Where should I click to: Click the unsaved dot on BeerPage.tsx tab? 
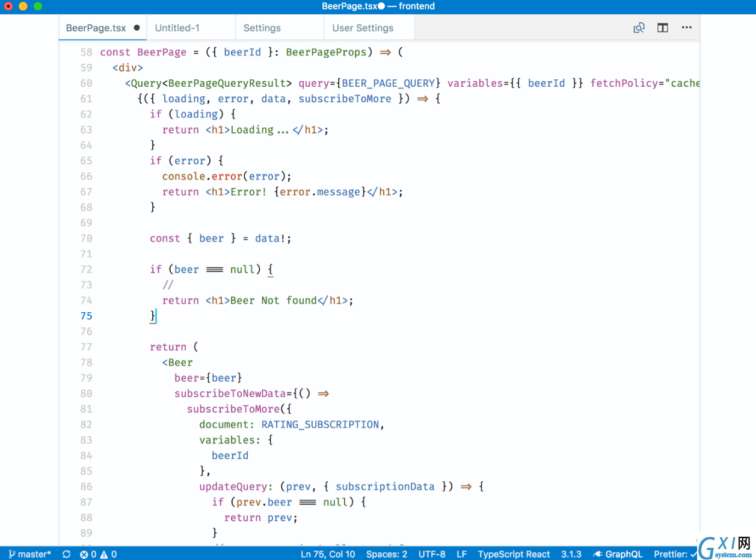click(137, 28)
